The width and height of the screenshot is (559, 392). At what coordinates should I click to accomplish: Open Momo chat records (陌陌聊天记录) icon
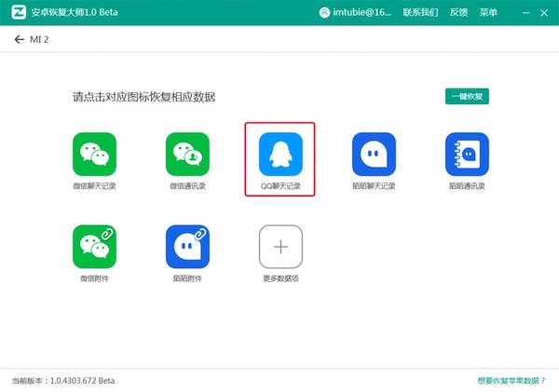click(374, 154)
